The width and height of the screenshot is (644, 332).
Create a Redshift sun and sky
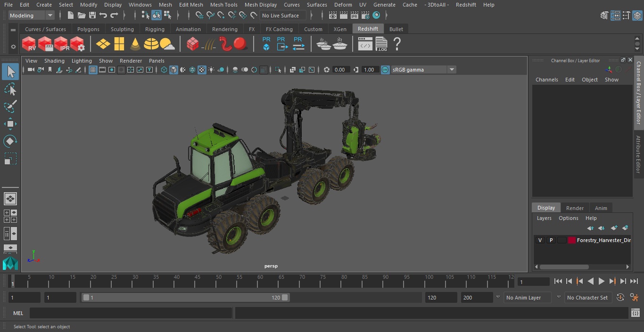click(167, 44)
